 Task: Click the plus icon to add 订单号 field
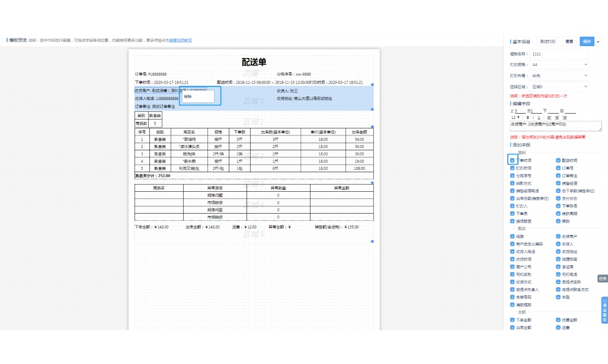pyautogui.click(x=558, y=168)
